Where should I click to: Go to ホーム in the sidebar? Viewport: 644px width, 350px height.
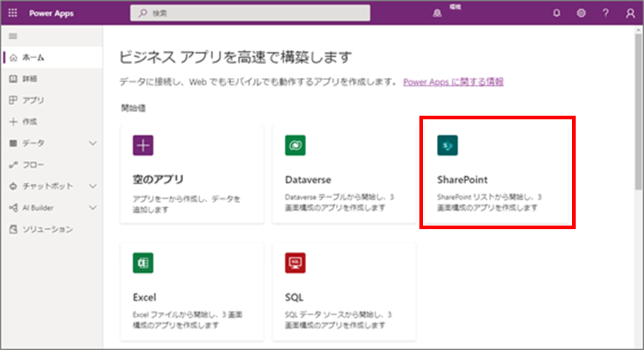coord(52,57)
